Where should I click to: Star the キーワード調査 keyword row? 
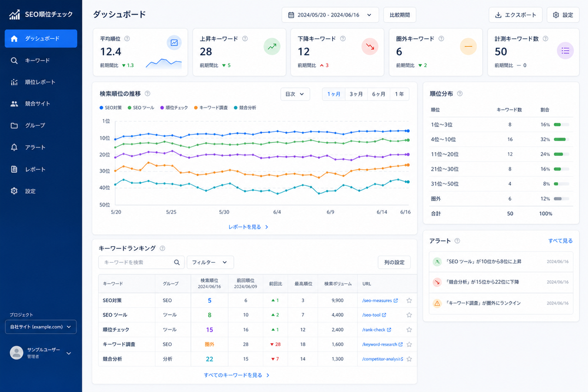coord(409,344)
